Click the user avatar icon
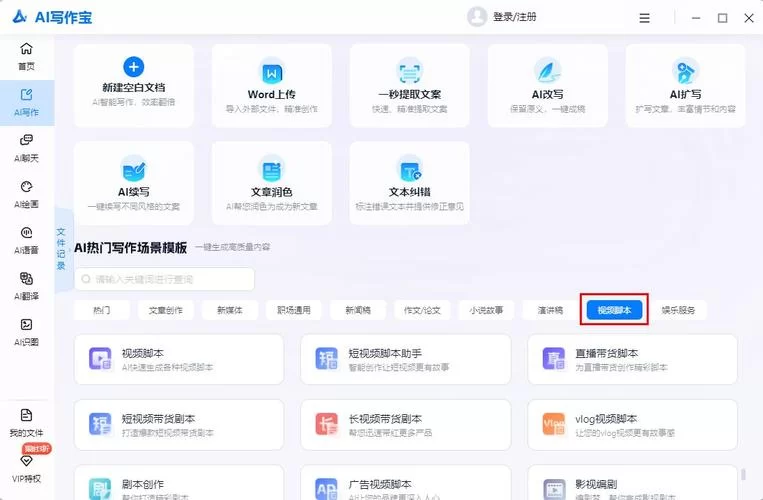This screenshot has width=763, height=500. (x=477, y=17)
